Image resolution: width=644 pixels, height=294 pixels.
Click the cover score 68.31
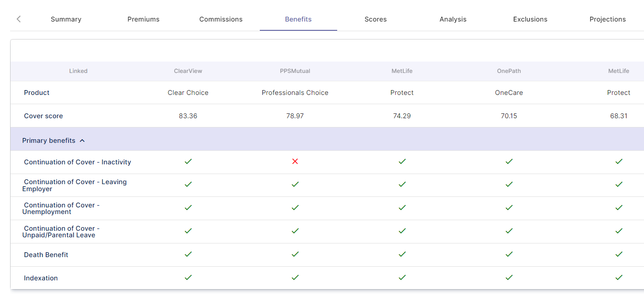[619, 116]
